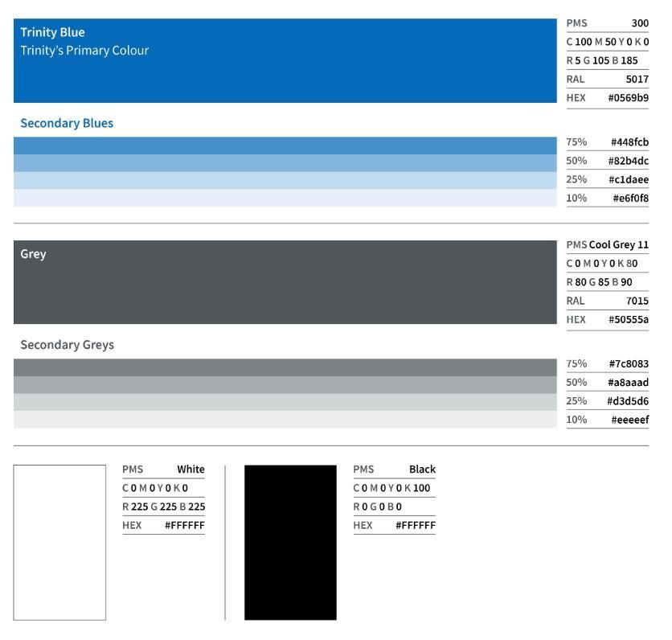Click the black colour swatch box
This screenshot has height=640, width=672.
pos(290,542)
